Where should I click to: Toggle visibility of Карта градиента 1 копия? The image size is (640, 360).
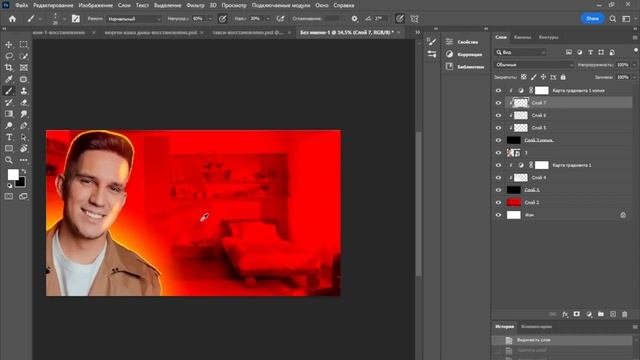[498, 91]
